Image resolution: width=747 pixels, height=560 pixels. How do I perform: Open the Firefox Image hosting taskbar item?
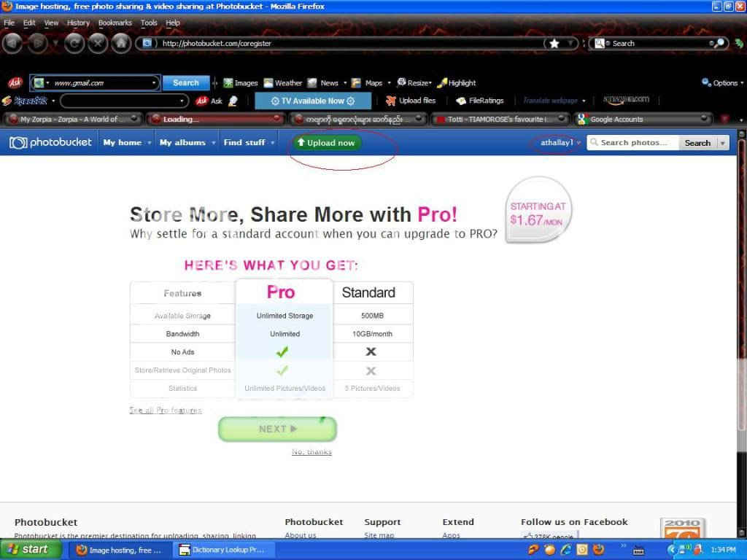pos(119,550)
